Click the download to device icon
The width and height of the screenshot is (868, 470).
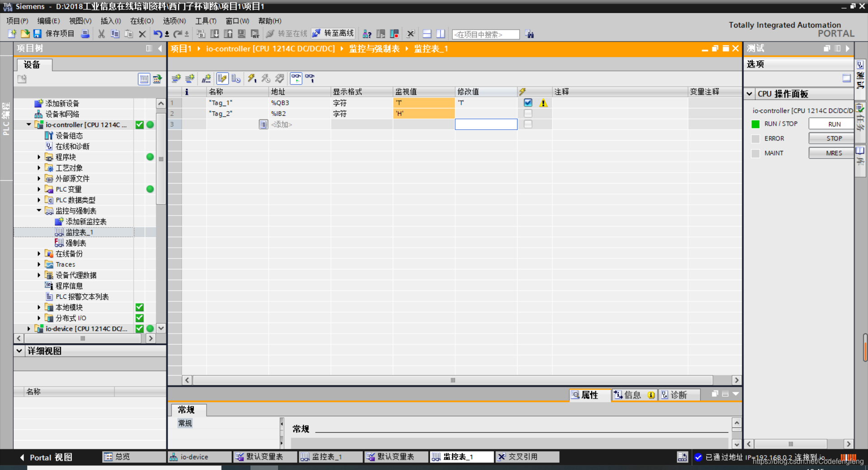pos(215,34)
